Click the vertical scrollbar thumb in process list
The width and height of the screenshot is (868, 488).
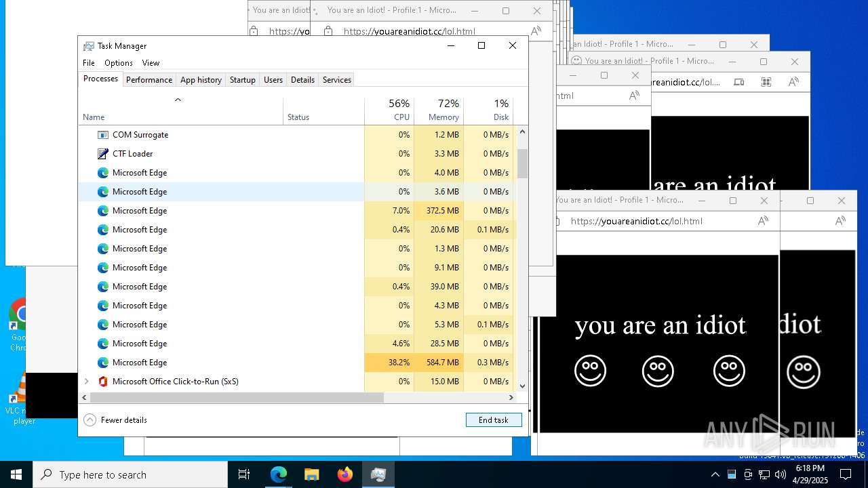[522, 163]
